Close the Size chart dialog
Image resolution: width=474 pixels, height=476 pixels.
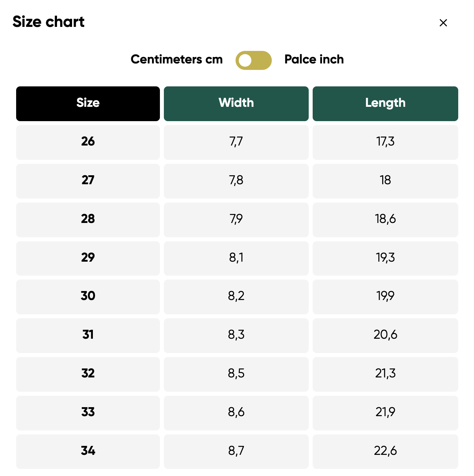pyautogui.click(x=443, y=23)
